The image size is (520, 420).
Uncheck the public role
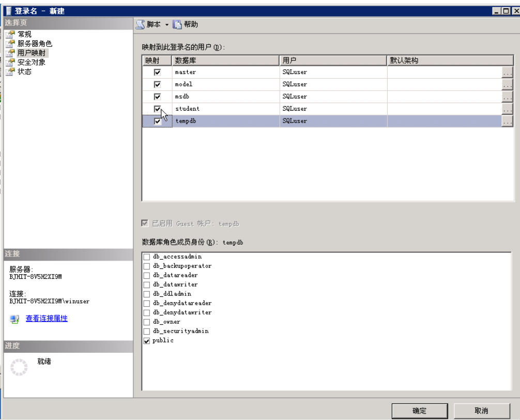(x=147, y=341)
